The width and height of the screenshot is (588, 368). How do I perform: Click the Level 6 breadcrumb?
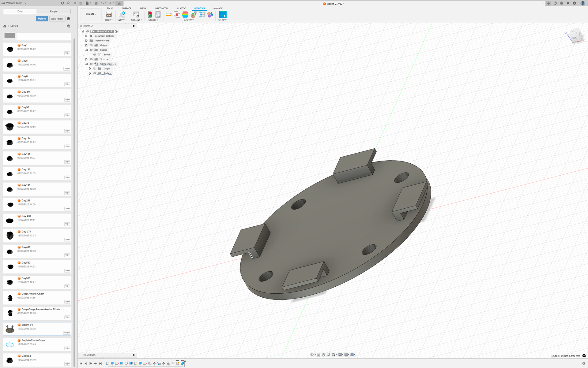[x=14, y=26]
